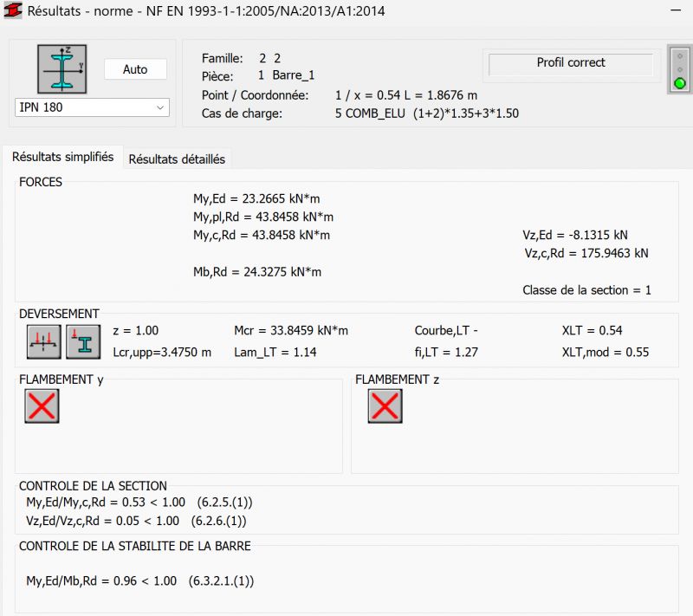Open the lateral buckling load level icon

pyautogui.click(x=44, y=341)
